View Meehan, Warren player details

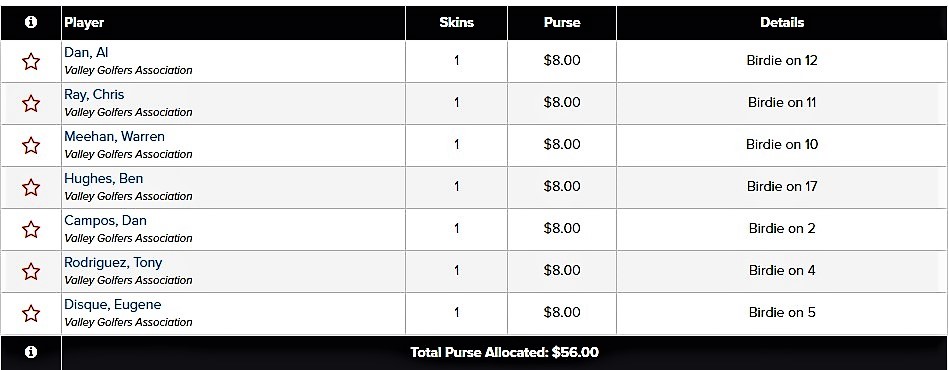(114, 136)
